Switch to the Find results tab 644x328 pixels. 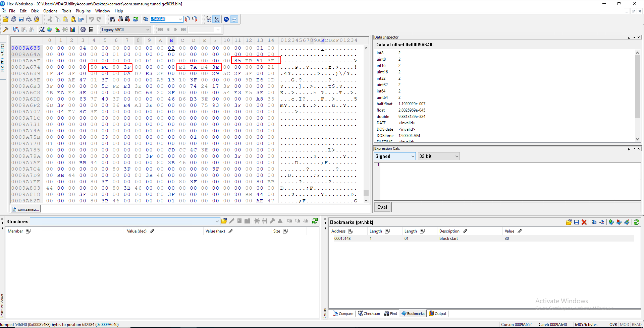391,314
